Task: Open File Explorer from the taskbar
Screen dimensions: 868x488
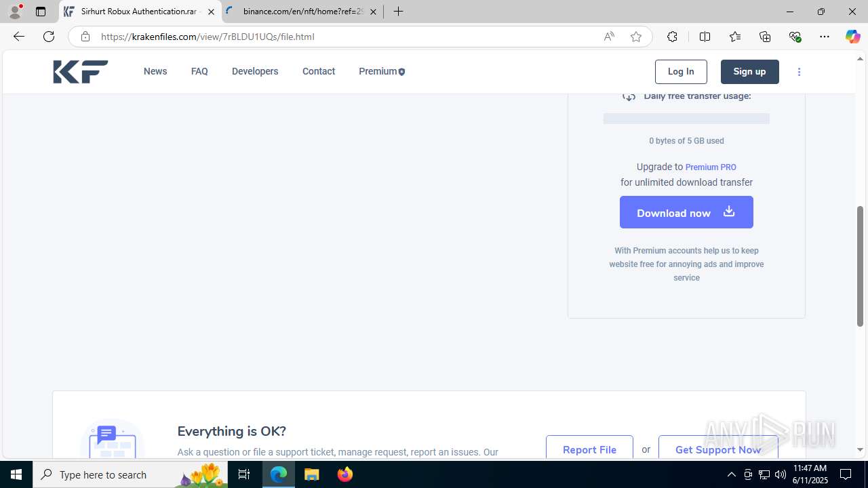Action: point(312,474)
